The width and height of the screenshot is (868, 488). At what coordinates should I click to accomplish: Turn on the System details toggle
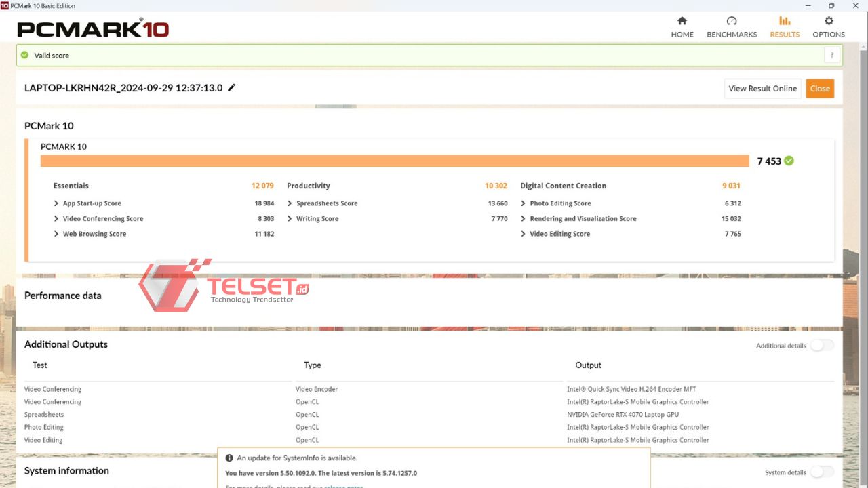[822, 472]
